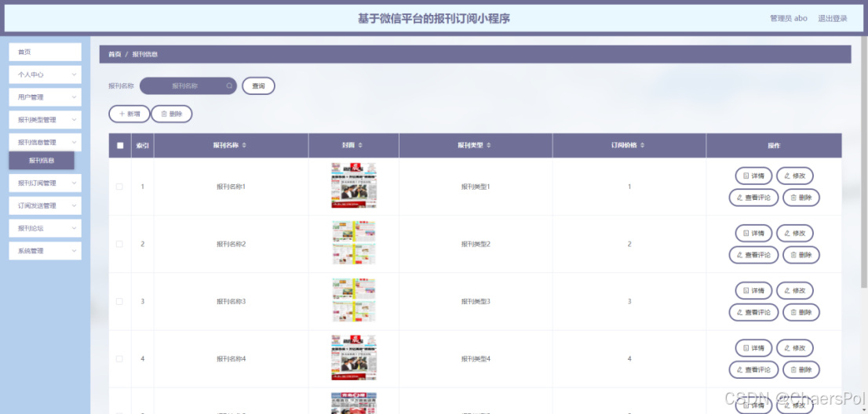Open cover thumbnail of 报刊名称2
This screenshot has width=868, height=414.
click(x=354, y=243)
